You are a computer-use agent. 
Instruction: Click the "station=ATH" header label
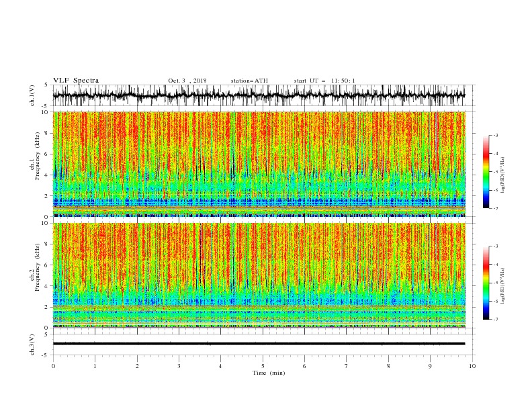click(249, 81)
